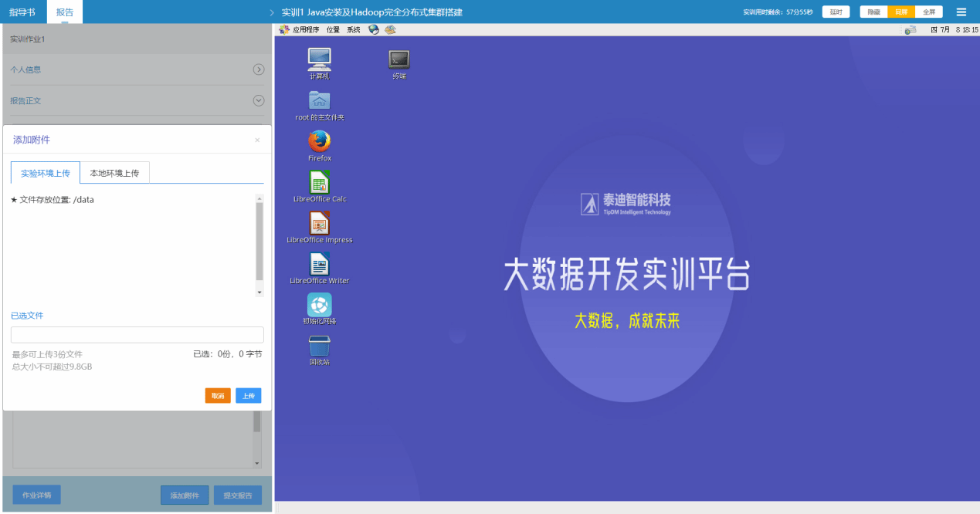Click the date and clock in top panel
This screenshot has height=514, width=980.
[x=955, y=29]
